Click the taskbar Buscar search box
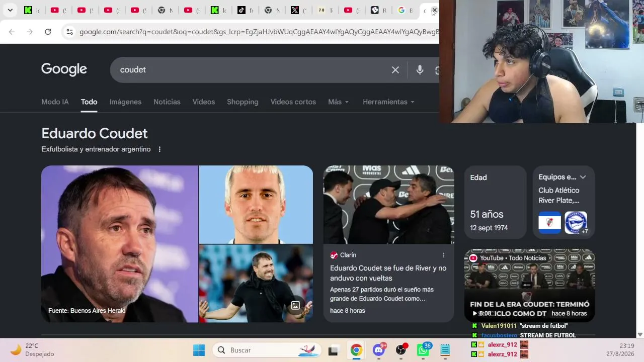 point(267,350)
